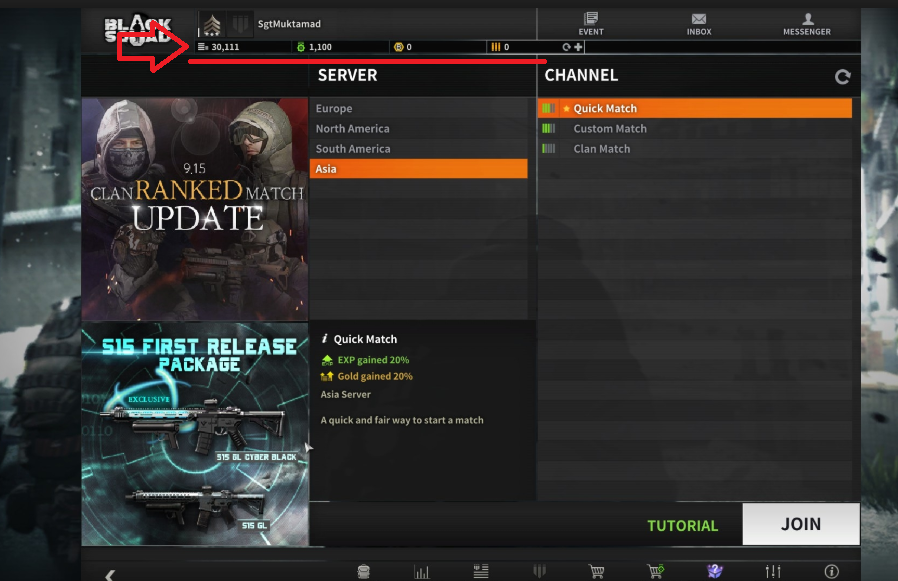Add currency with the plus icon
898x581 pixels.
pyautogui.click(x=578, y=47)
